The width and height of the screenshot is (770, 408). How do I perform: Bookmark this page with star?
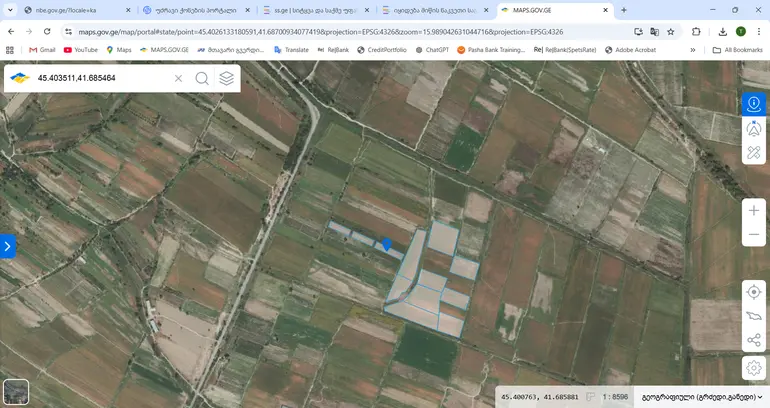point(671,32)
